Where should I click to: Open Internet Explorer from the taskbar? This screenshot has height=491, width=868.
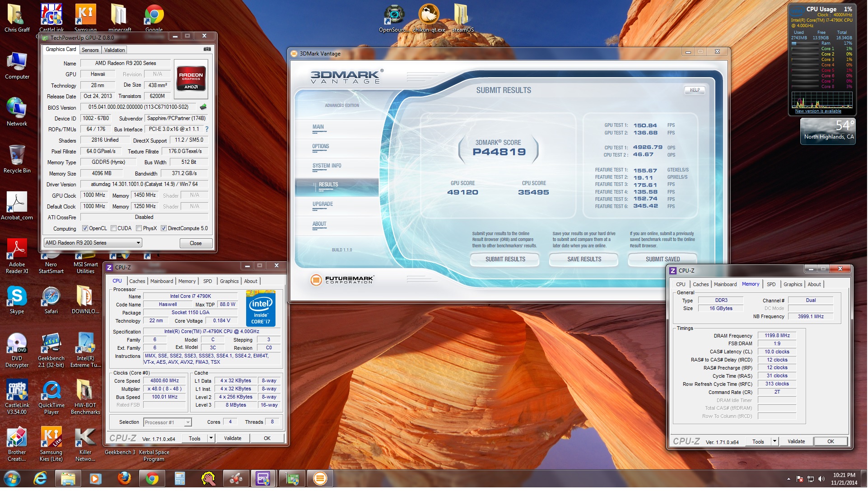point(40,478)
